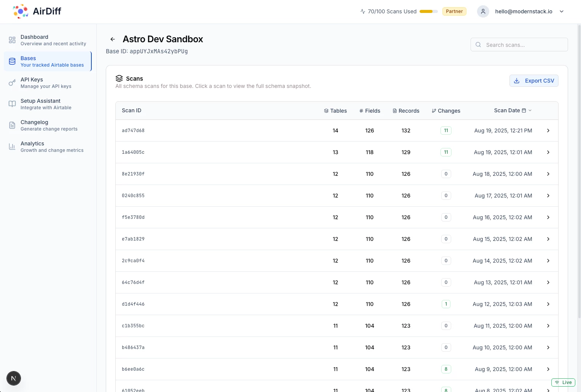This screenshot has height=392, width=581.
Task: Open scan c1b355bc row
Action: [x=337, y=326]
